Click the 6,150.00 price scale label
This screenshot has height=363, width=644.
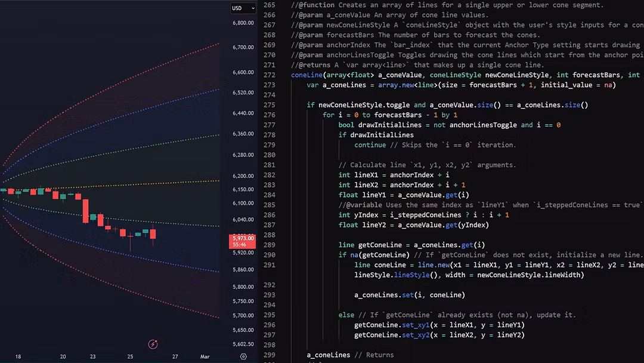(x=243, y=190)
